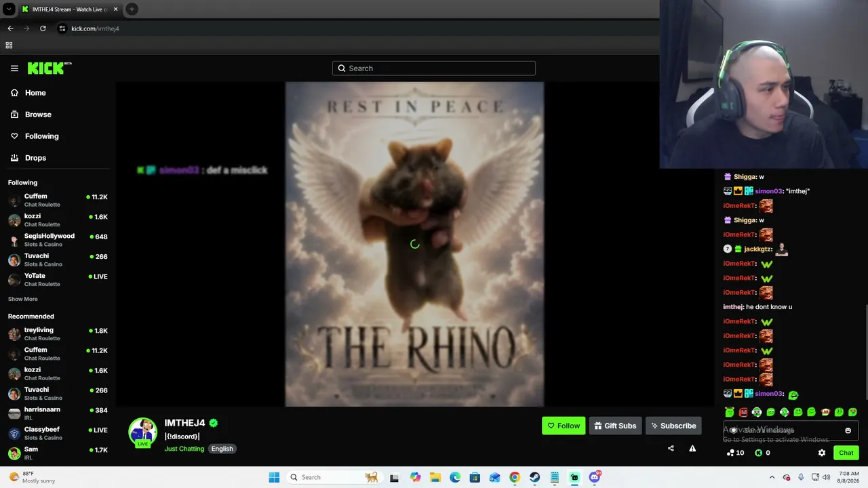Open Steam from the taskbar

[x=535, y=477]
